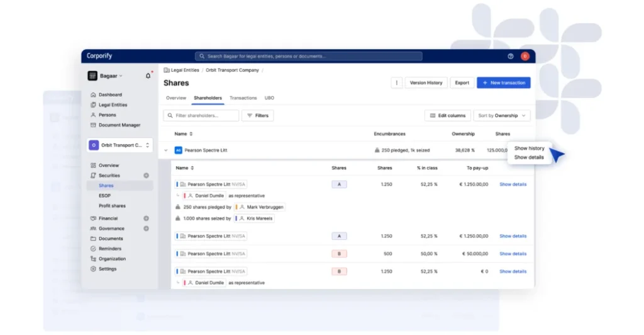Screen dimensions: 644x335
Task: Click the Bagaar workspace logo
Action: 92,76
